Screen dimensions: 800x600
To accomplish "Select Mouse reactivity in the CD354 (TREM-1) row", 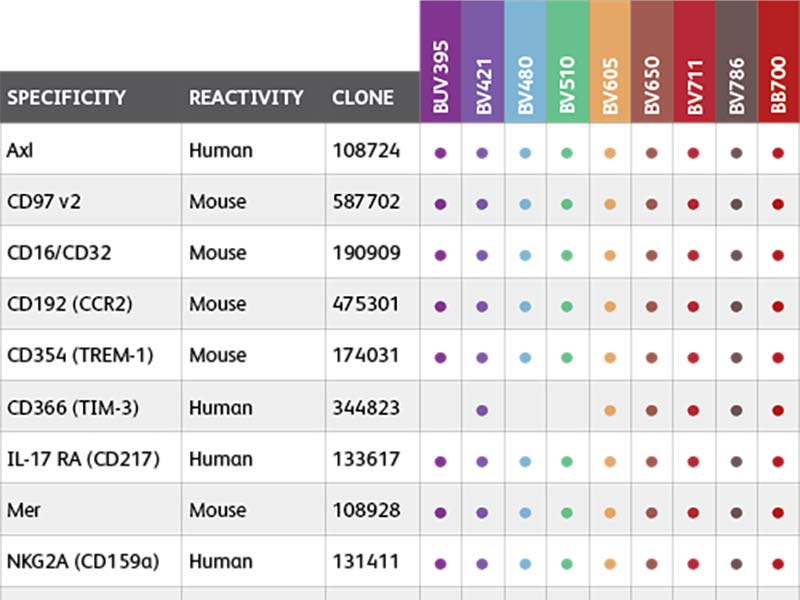I will click(x=218, y=355).
